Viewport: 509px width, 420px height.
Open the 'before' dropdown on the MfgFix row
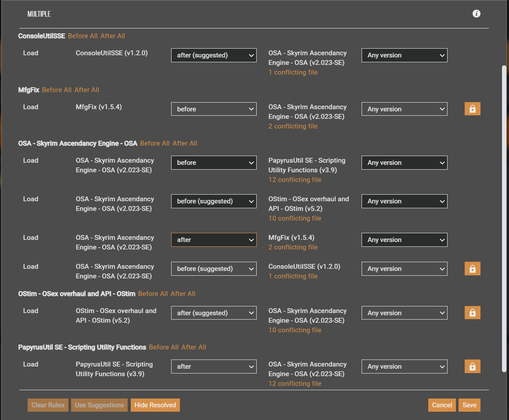(x=214, y=109)
